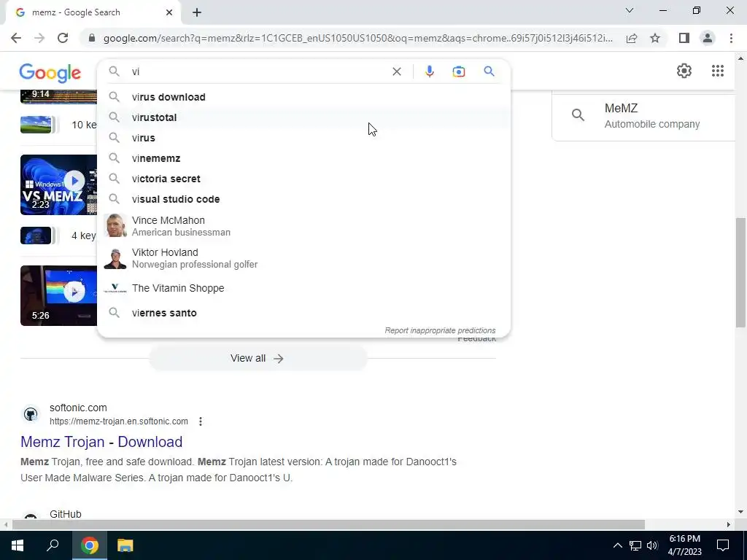Screen dimensions: 747x560
Task: Choose the 'visual studio code' suggestion
Action: (304, 200)
